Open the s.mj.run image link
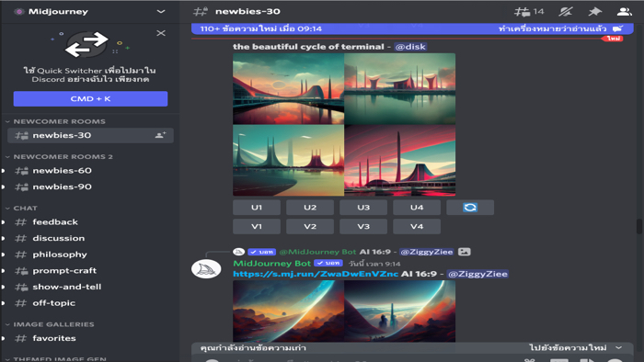The width and height of the screenshot is (644, 362). point(316,274)
